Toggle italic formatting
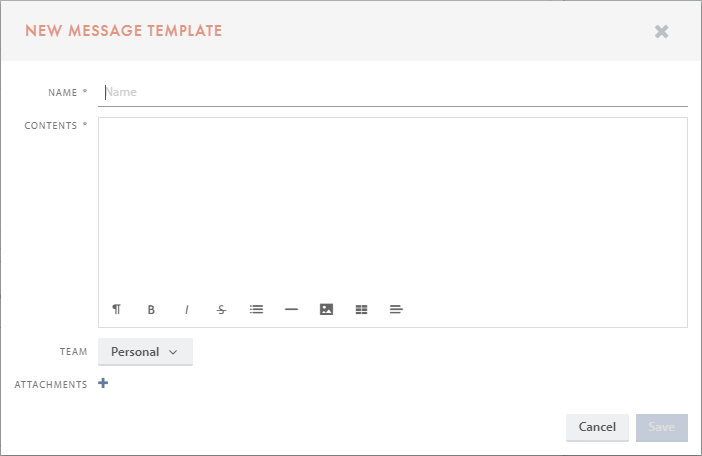The height and width of the screenshot is (456, 702). click(186, 309)
